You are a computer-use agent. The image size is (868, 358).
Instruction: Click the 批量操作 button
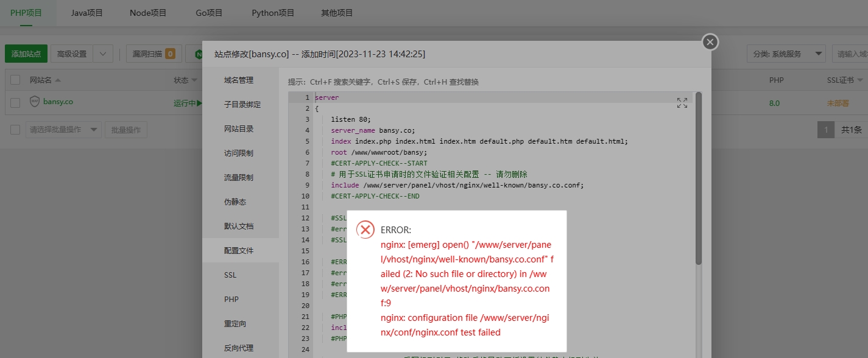point(125,130)
